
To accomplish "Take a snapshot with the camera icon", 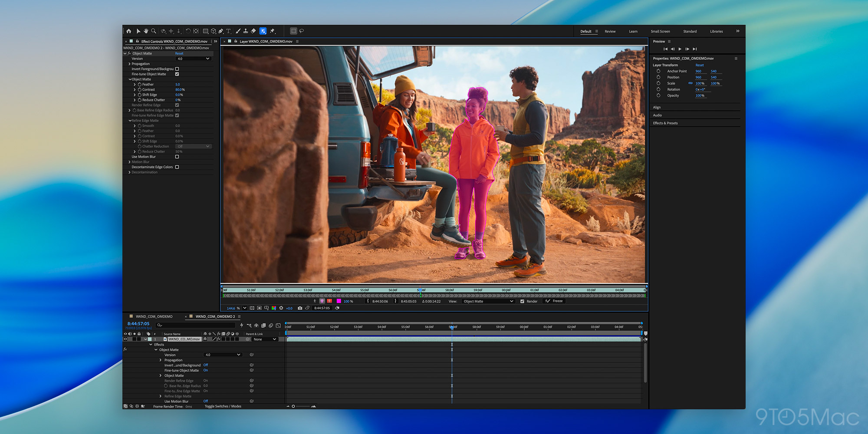I will pos(300,308).
